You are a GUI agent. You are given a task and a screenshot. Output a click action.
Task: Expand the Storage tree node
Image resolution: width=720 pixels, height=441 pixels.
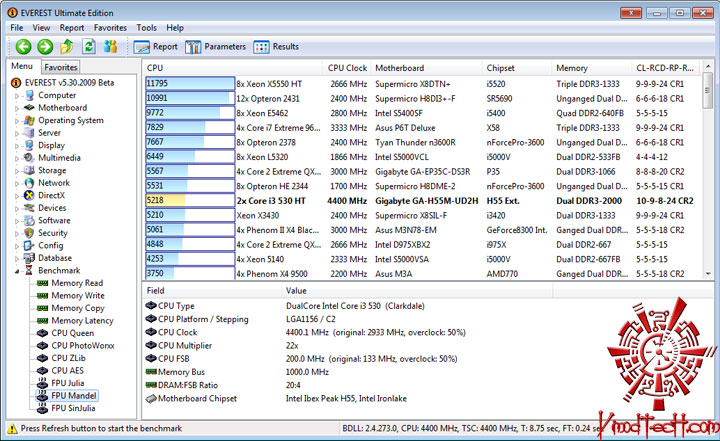(17, 171)
